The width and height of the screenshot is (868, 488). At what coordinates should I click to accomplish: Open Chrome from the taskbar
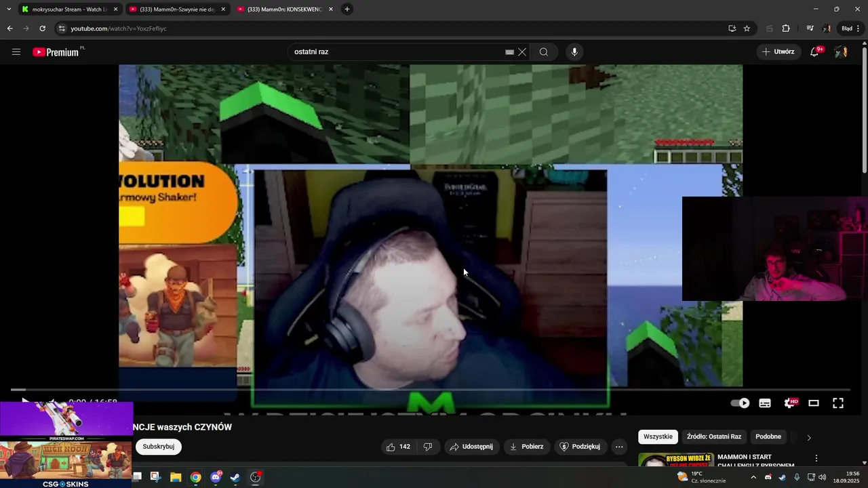[195, 477]
